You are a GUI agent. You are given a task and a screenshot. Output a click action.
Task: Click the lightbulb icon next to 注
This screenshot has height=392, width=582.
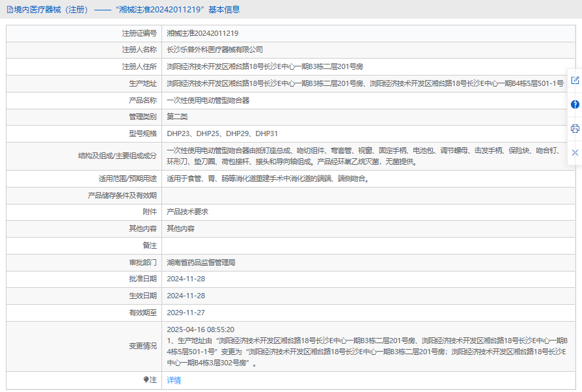click(x=146, y=380)
